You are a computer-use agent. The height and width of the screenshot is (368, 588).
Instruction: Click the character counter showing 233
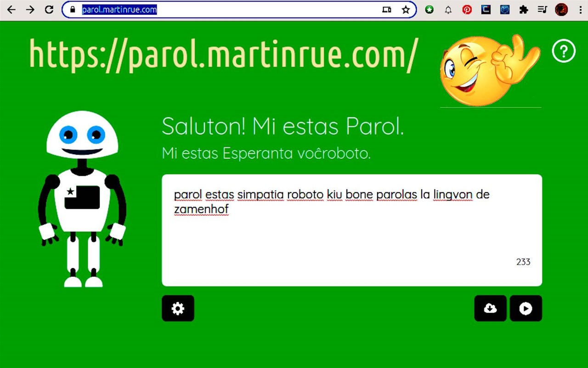pyautogui.click(x=523, y=262)
